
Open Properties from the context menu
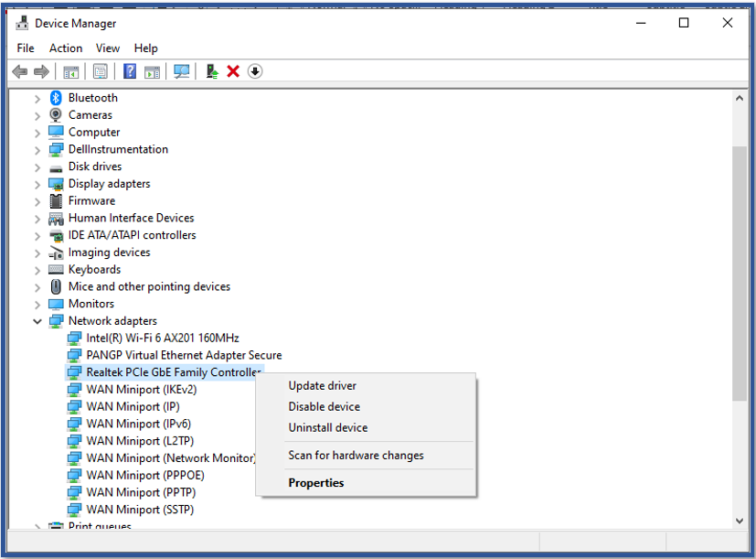click(x=367, y=483)
